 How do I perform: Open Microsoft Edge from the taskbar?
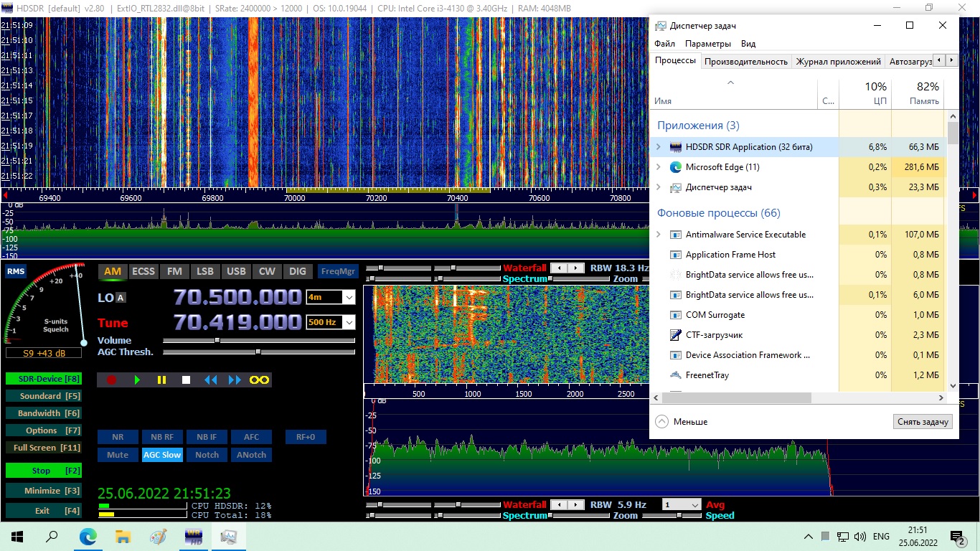88,537
